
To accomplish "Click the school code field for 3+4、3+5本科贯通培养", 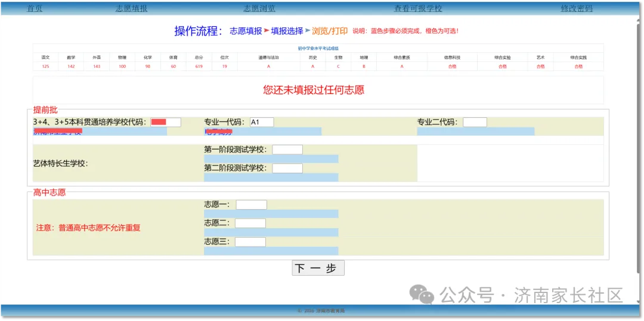I will click(x=166, y=122).
